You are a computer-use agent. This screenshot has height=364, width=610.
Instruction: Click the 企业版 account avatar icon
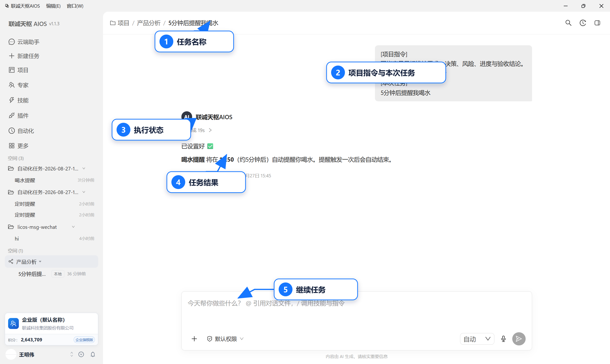[x=14, y=323]
